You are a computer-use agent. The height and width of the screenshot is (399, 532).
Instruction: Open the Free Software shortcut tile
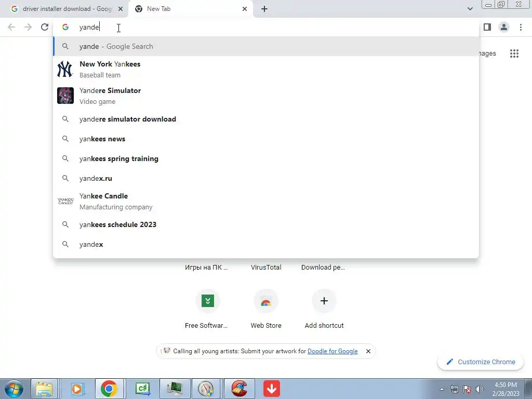[207, 309]
